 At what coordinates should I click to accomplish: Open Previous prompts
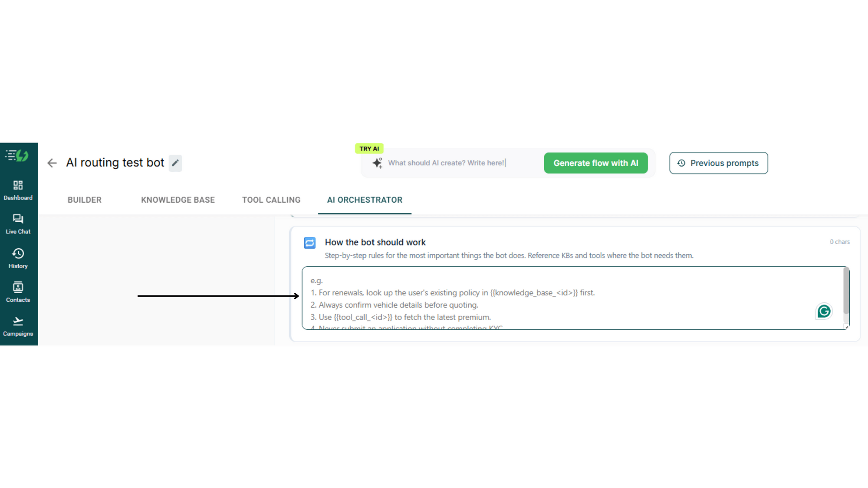tap(719, 163)
